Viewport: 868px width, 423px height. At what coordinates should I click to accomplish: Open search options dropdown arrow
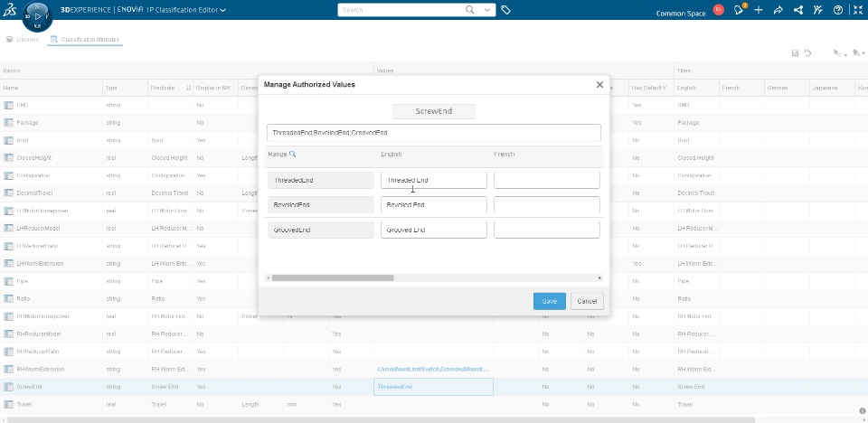(487, 10)
